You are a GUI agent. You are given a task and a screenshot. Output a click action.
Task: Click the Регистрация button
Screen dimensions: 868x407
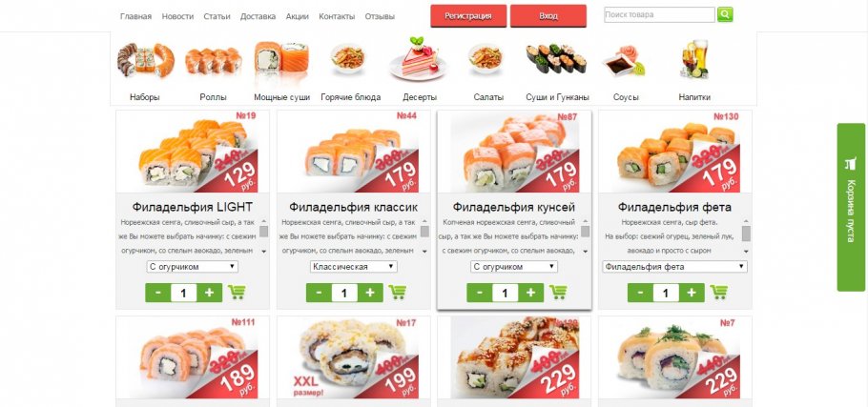click(468, 15)
